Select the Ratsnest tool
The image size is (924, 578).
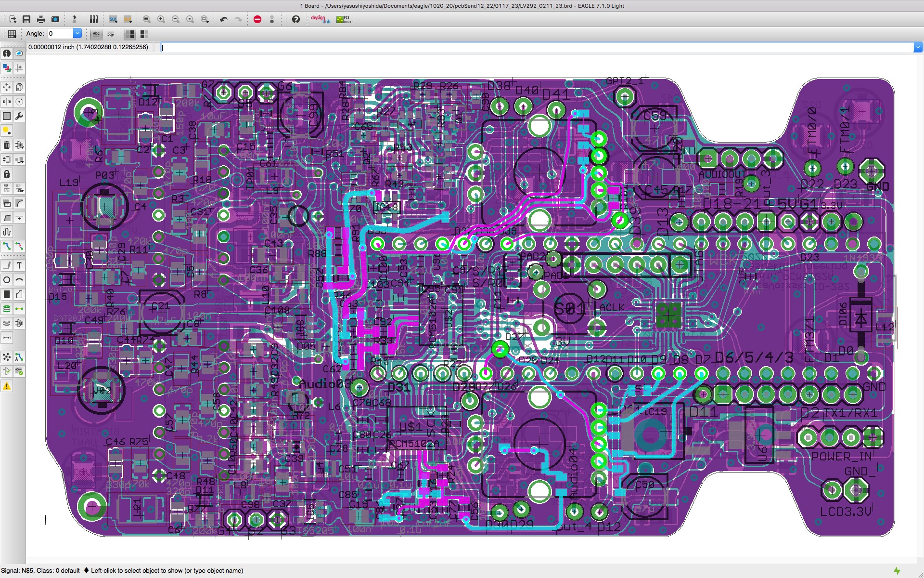pyautogui.click(x=7, y=357)
